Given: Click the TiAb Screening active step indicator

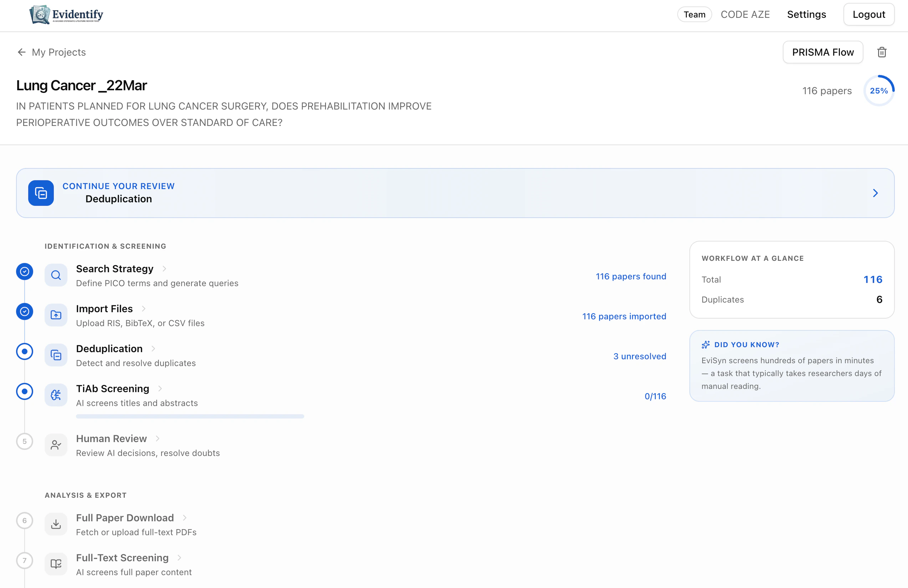Looking at the screenshot, I should (24, 391).
